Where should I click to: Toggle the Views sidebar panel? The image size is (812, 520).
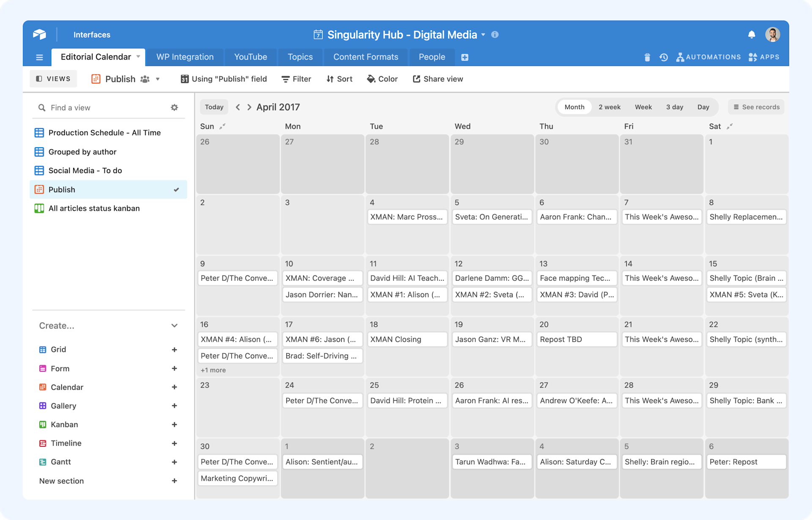click(x=53, y=79)
